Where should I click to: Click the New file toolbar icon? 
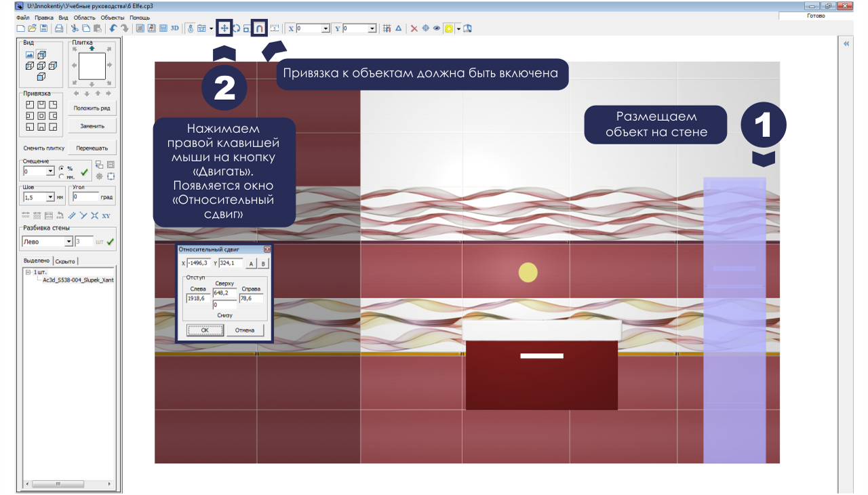click(20, 28)
